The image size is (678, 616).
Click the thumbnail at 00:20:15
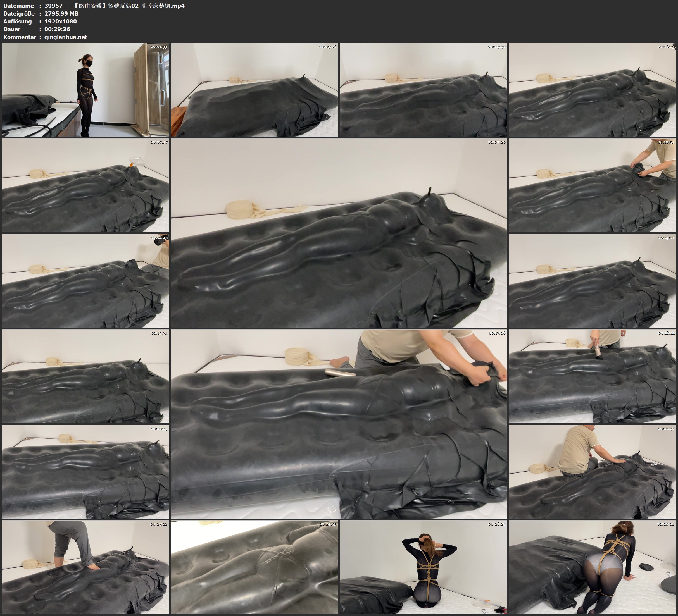85,471
